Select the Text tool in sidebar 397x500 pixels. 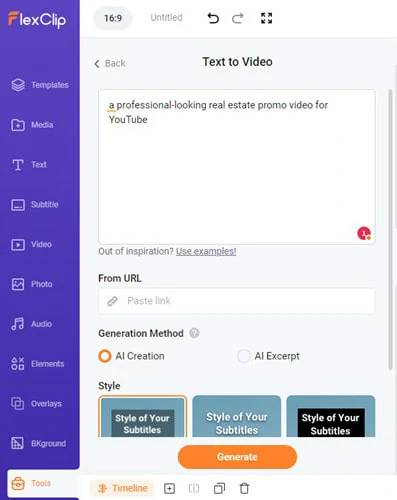[29, 165]
